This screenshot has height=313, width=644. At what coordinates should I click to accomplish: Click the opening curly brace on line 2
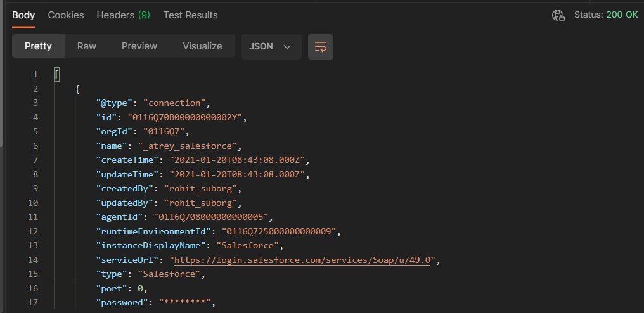click(77, 89)
